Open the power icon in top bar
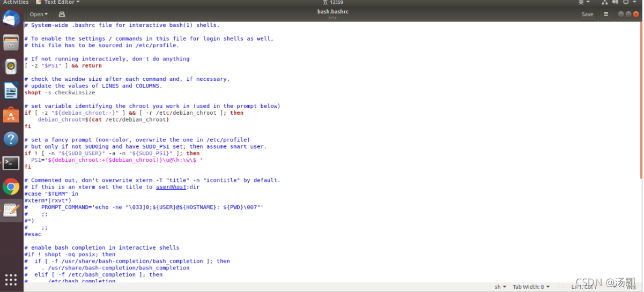The image size is (644, 292). 626,2
